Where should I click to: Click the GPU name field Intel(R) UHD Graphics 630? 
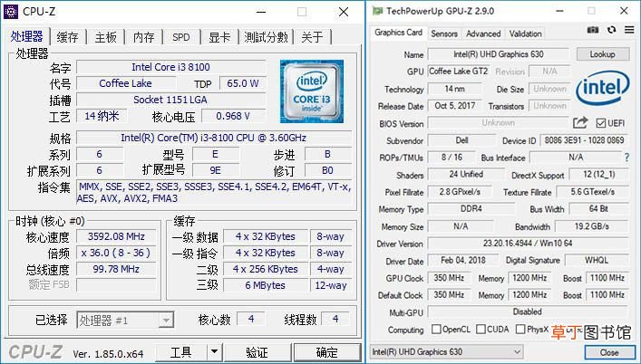click(499, 53)
